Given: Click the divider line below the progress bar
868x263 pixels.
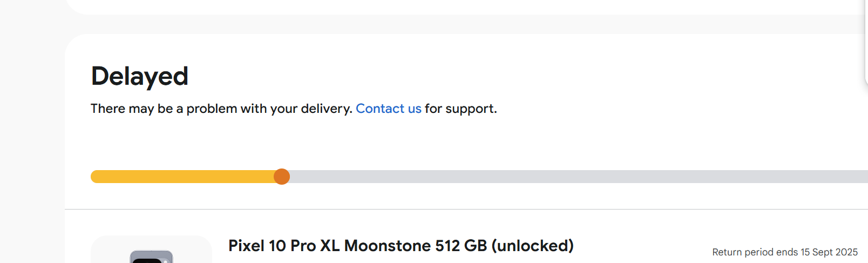Looking at the screenshot, I should click(464, 209).
